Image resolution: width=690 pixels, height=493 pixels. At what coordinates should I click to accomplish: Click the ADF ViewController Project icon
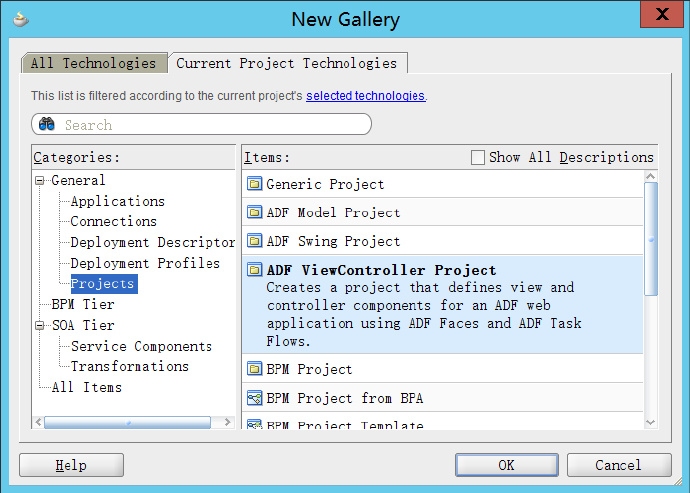[254, 269]
